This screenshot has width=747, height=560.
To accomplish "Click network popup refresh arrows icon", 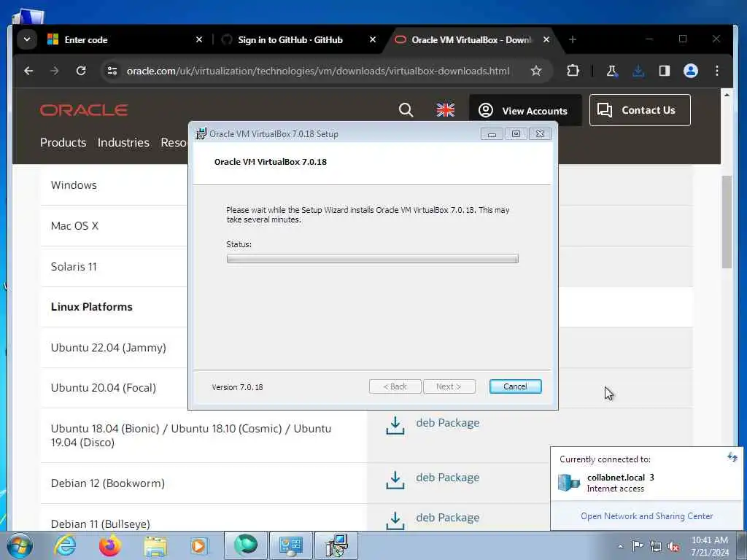I will pyautogui.click(x=732, y=458).
